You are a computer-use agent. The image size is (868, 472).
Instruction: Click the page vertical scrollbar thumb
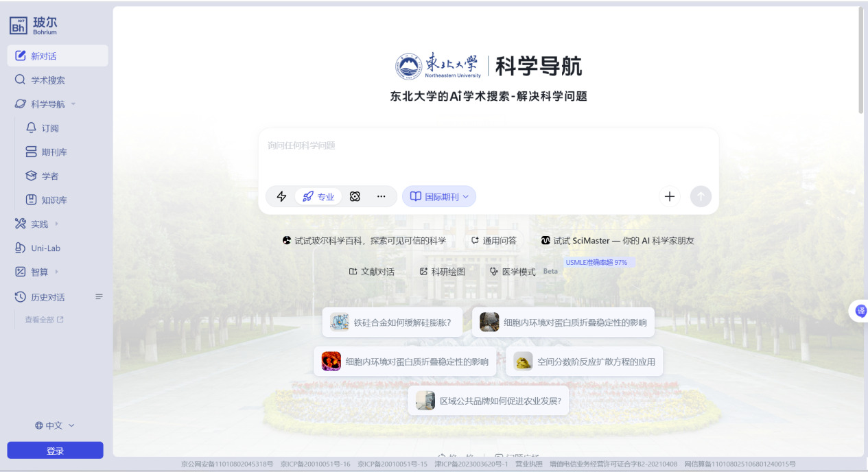click(x=860, y=62)
